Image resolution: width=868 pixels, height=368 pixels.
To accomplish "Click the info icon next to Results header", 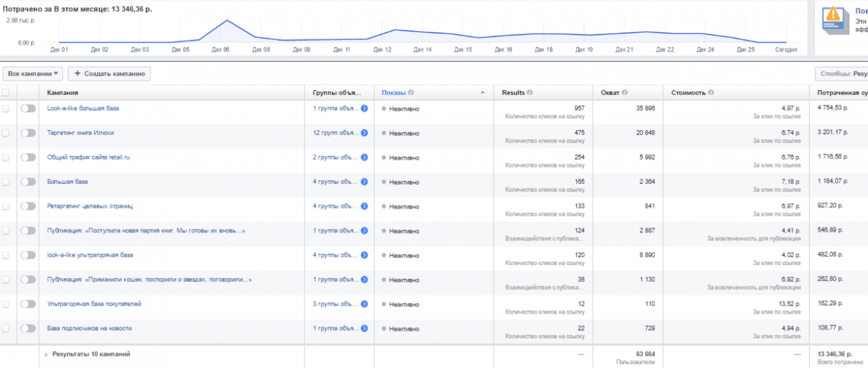I will pyautogui.click(x=530, y=92).
